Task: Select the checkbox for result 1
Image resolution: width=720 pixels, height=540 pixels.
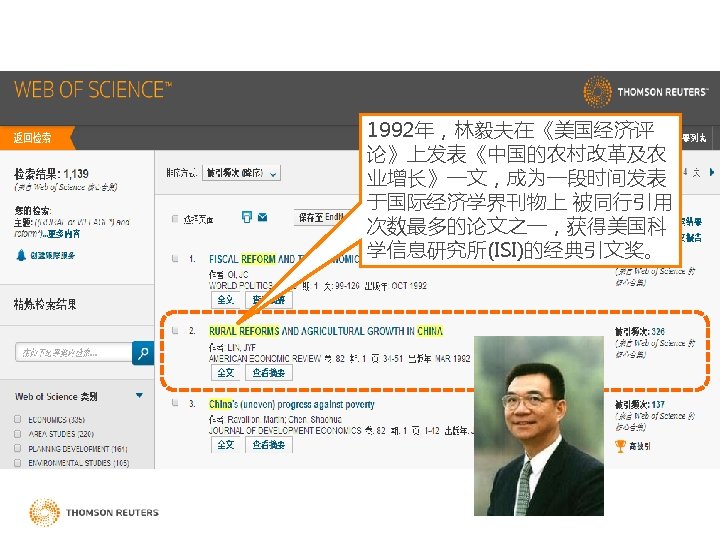Action: [x=175, y=259]
